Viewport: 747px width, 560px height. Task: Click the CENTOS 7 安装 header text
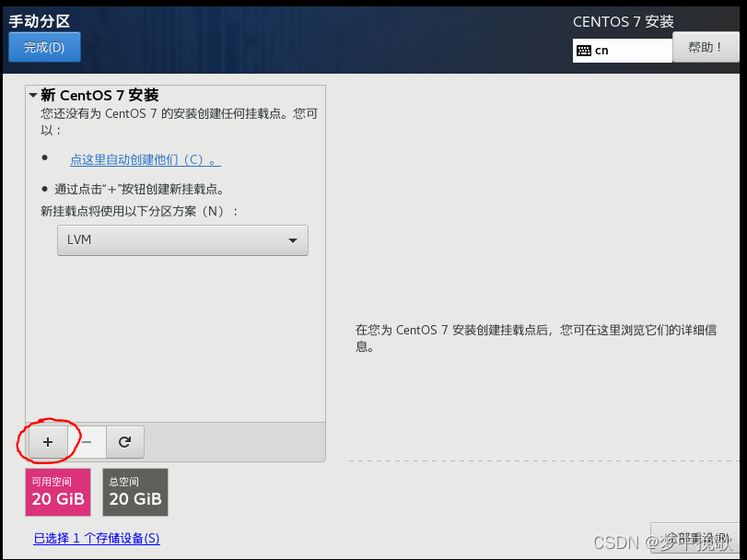click(624, 22)
